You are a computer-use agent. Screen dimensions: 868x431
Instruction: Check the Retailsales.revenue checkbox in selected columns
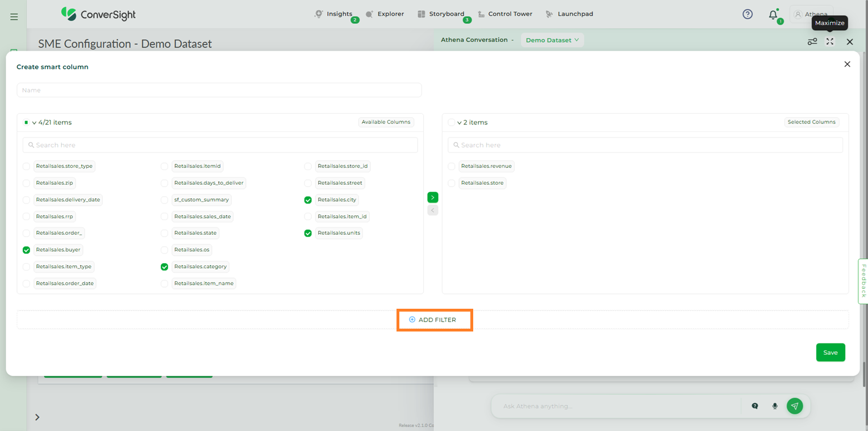point(452,167)
